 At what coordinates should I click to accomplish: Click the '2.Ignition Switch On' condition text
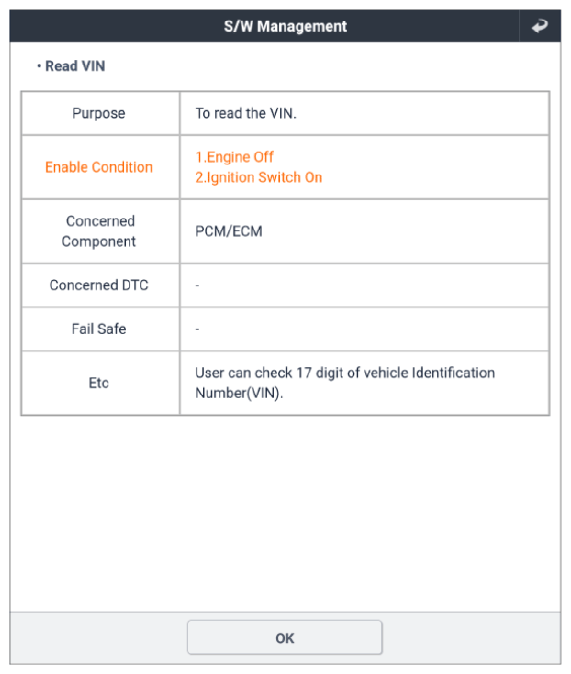click(x=258, y=178)
